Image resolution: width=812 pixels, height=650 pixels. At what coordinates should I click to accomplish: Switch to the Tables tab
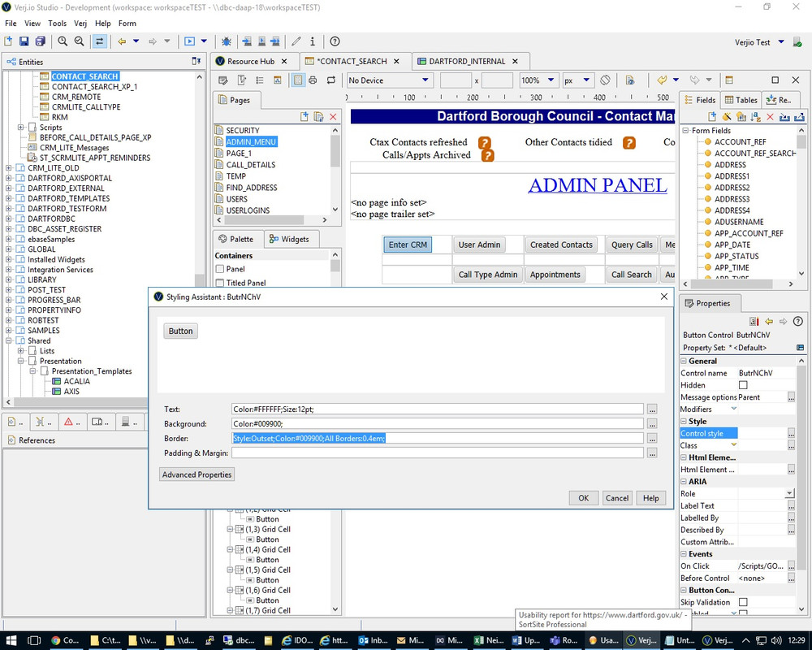click(x=741, y=100)
